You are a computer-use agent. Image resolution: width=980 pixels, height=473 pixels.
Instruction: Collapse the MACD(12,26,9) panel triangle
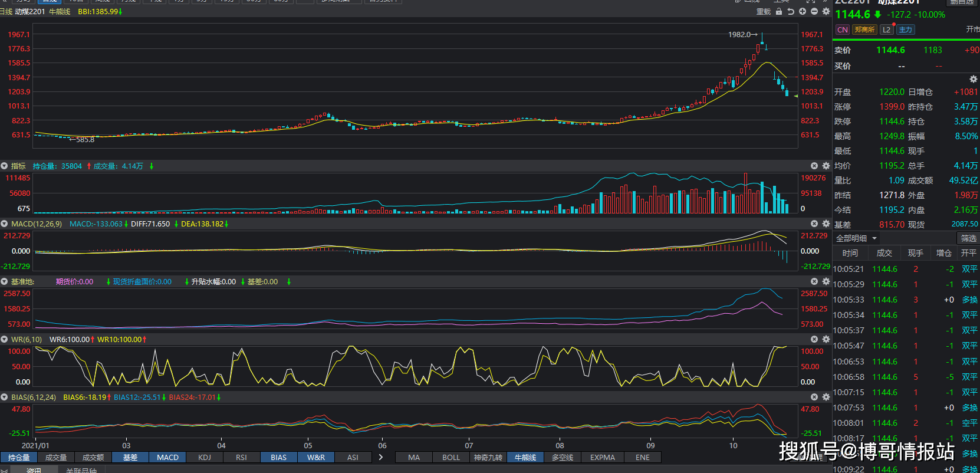pyautogui.click(x=4, y=224)
